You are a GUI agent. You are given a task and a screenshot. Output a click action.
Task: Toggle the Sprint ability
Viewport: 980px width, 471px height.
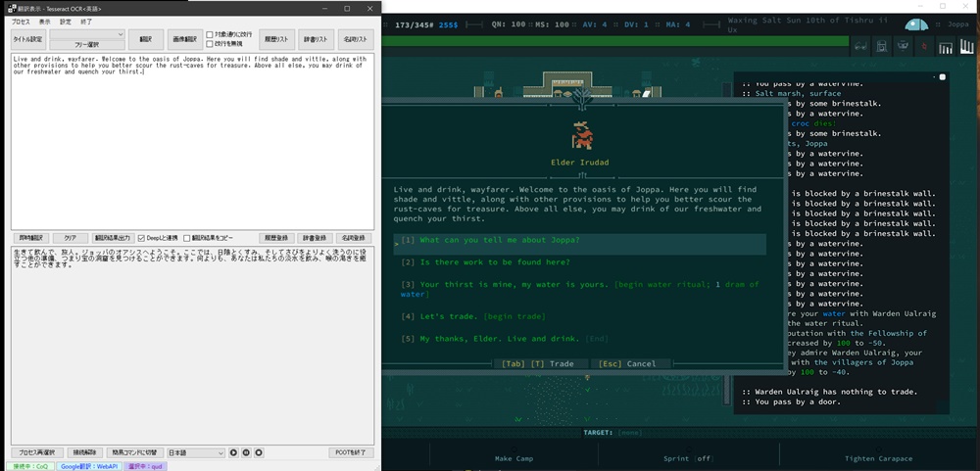click(x=688, y=458)
